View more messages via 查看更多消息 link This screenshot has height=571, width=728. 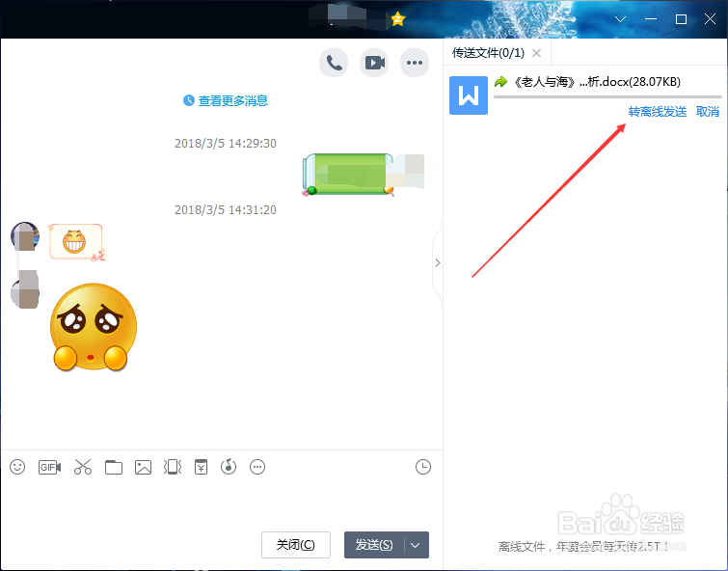tap(232, 100)
